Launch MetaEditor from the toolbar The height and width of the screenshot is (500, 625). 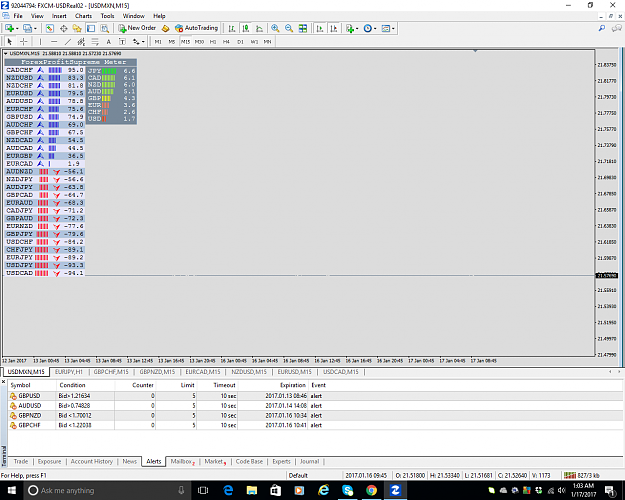(x=165, y=28)
